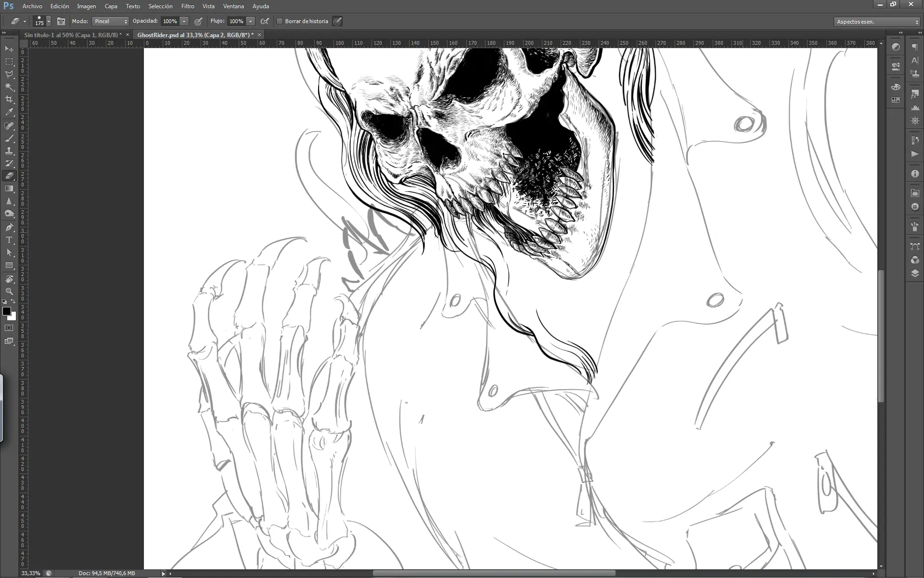Select the Eyedropper tool
Viewport: 924px width, 578px height.
point(9,112)
